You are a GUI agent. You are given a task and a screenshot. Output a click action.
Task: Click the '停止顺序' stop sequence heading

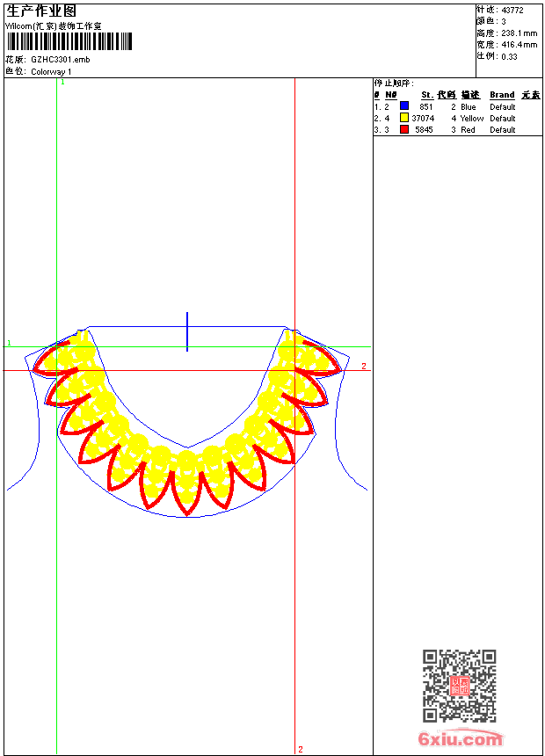click(393, 84)
